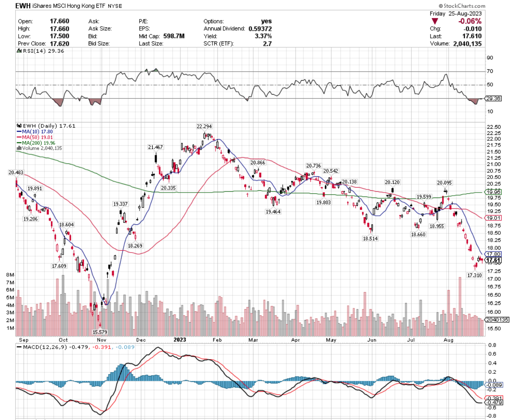Click the volume bars icon in legend
Screen dimensions: 514x420
(19, 148)
